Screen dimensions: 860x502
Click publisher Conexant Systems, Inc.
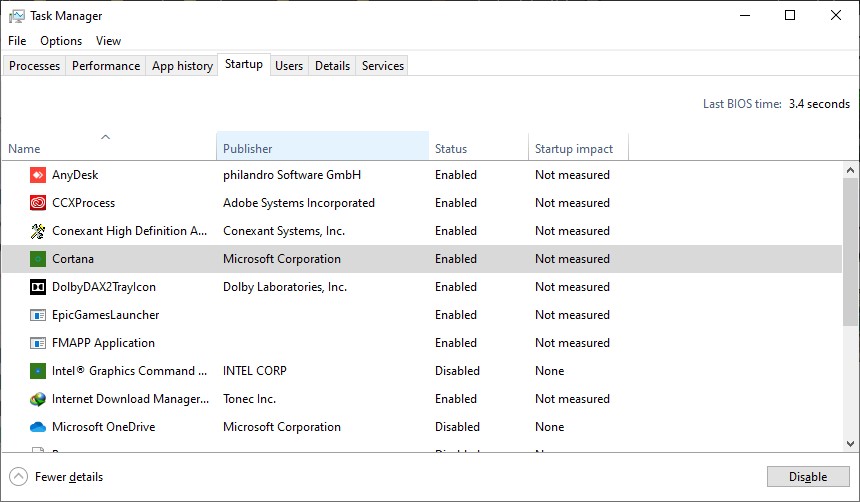point(284,231)
